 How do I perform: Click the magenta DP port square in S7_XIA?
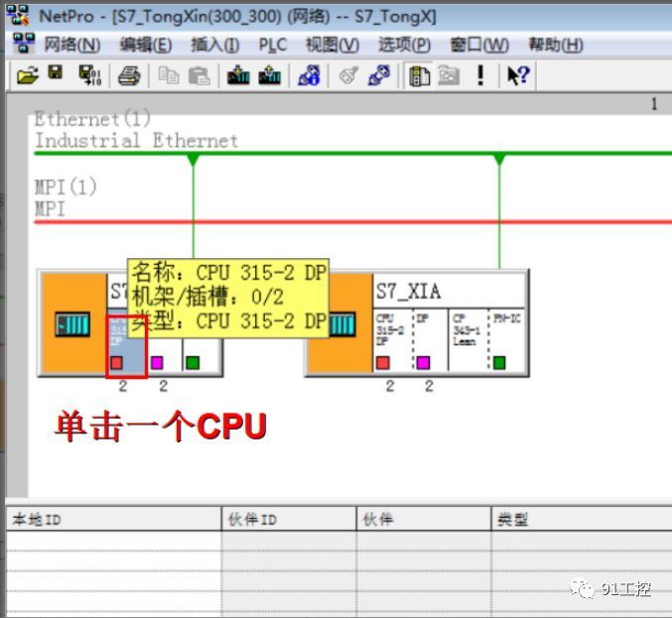pos(422,362)
